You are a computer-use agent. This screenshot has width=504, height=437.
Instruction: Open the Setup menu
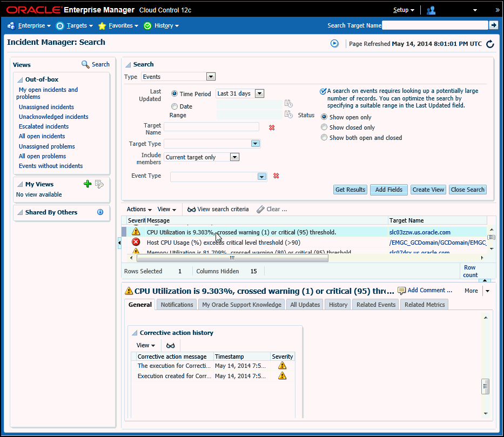(404, 10)
